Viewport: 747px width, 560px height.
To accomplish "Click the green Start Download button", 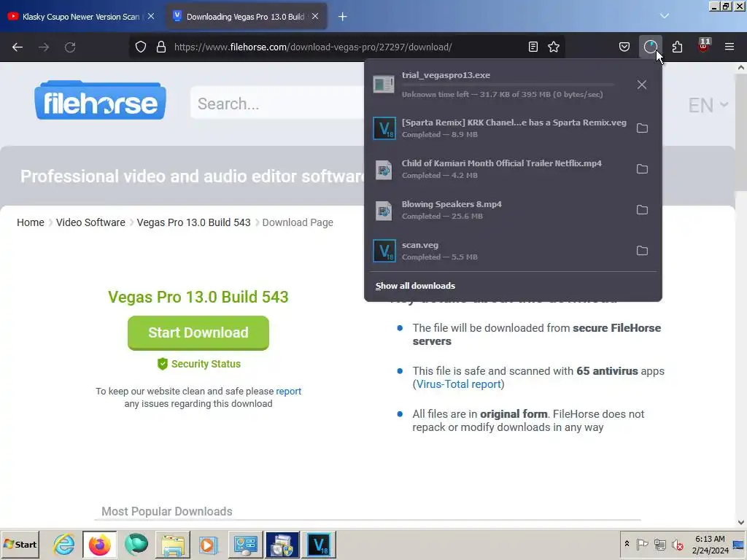I will click(198, 332).
